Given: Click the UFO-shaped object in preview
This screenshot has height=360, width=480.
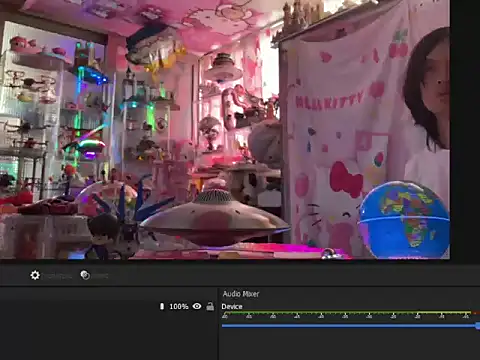Looking at the screenshot, I should click(215, 217).
